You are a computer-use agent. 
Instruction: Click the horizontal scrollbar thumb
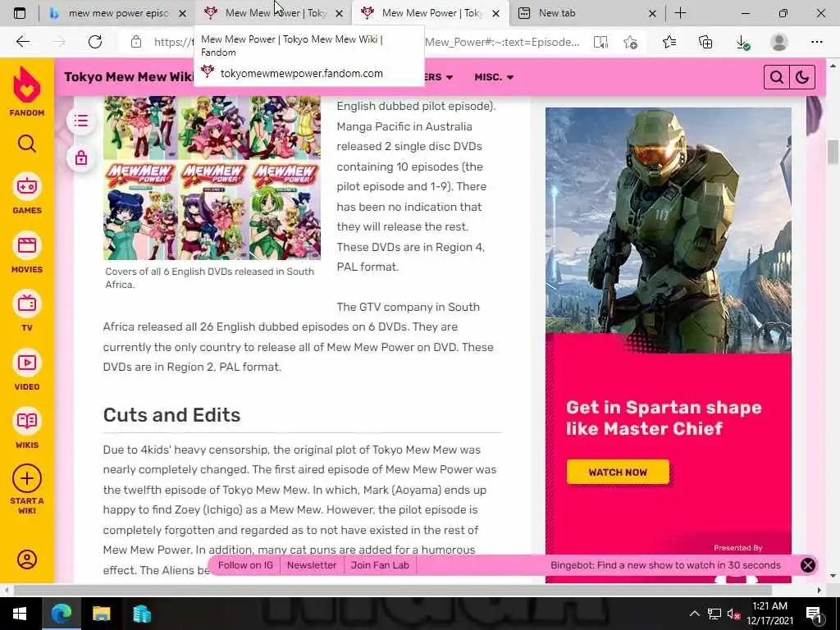pos(393,590)
